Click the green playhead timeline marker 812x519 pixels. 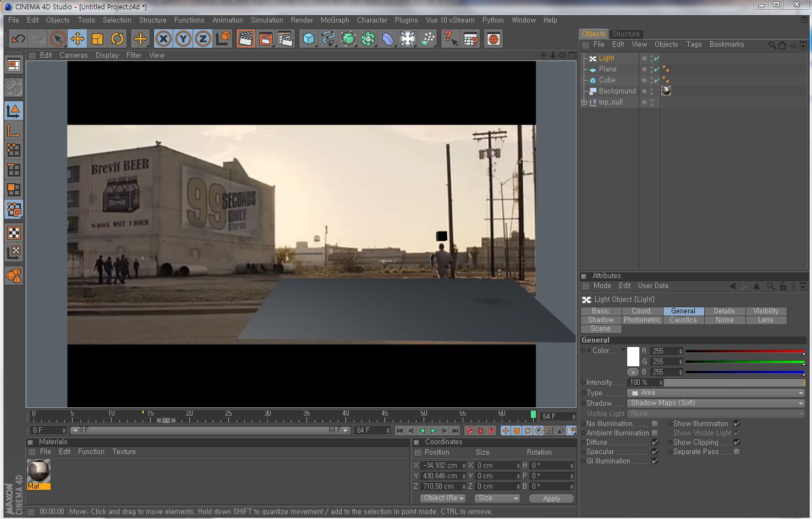point(533,415)
